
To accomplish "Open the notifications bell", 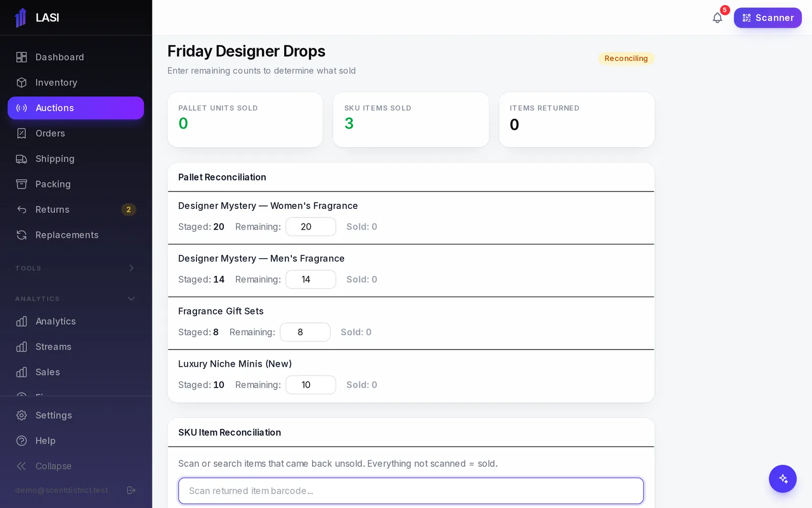I will pyautogui.click(x=717, y=18).
